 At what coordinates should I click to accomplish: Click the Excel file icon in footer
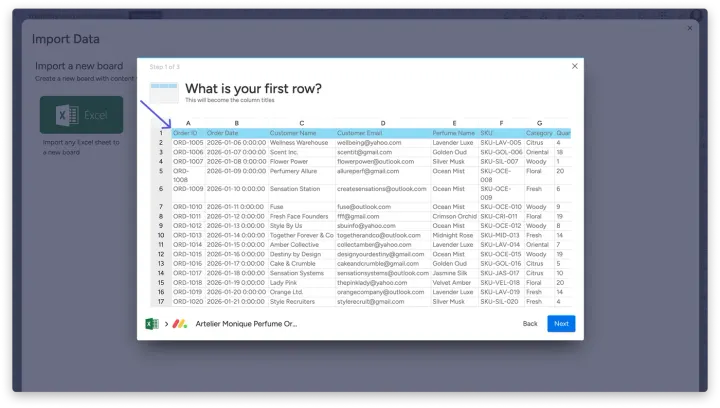pos(152,324)
